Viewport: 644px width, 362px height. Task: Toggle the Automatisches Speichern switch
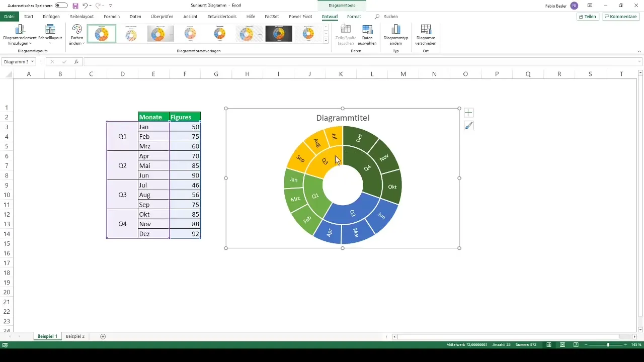click(61, 5)
